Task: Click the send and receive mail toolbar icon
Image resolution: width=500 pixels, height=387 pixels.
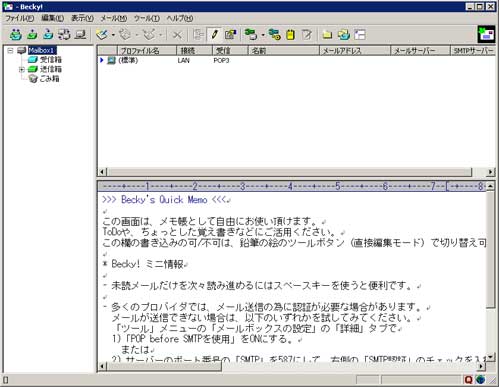Action: coord(15,34)
